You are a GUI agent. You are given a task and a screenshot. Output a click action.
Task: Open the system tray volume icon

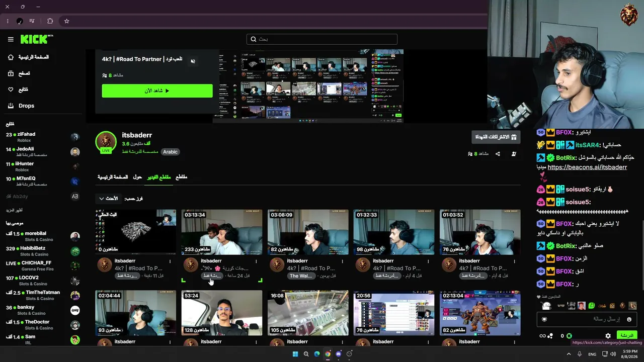click(613, 354)
